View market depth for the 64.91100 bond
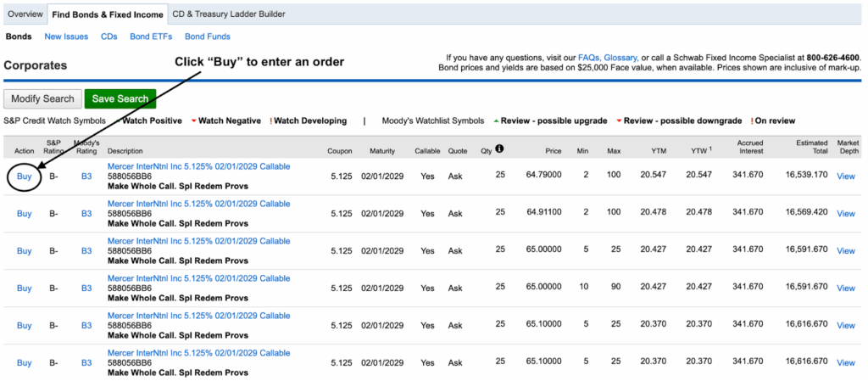Viewport: 868px width, 381px height. (x=845, y=214)
